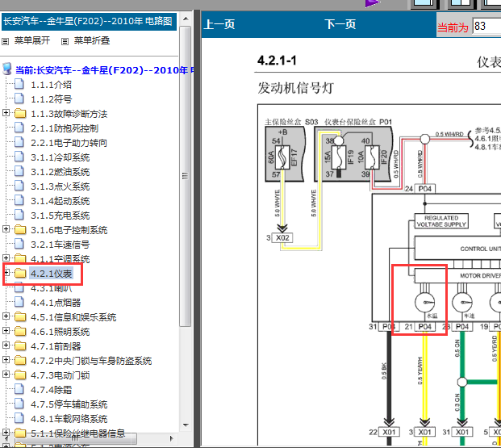Click folder icon of 4.7.1前刮器
This screenshot has width=501, height=448.
point(20,346)
